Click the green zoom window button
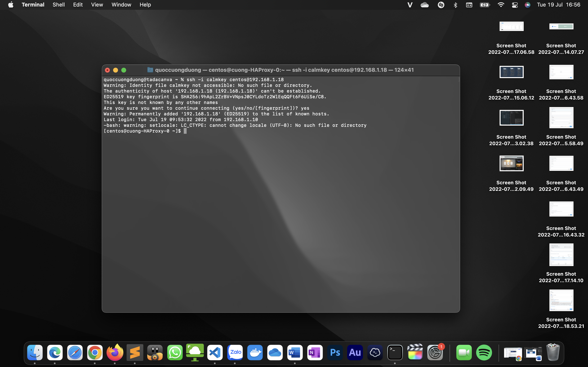Image resolution: width=588 pixels, height=367 pixels. point(124,70)
